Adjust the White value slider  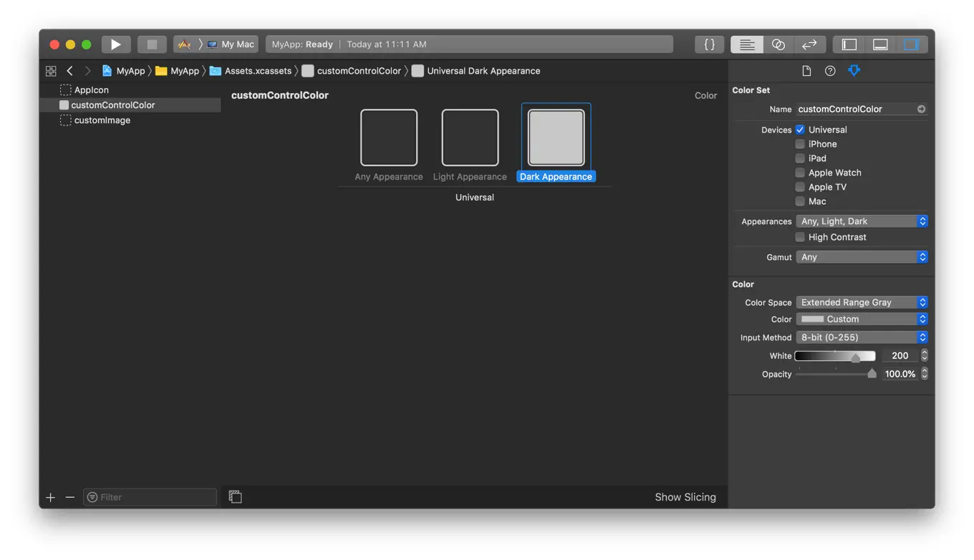(x=835, y=356)
